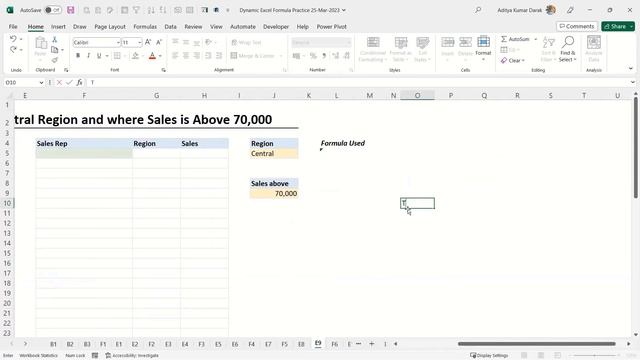This screenshot has height=360, width=640.
Task: Select the Format Painter brush
Action: pos(55,60)
